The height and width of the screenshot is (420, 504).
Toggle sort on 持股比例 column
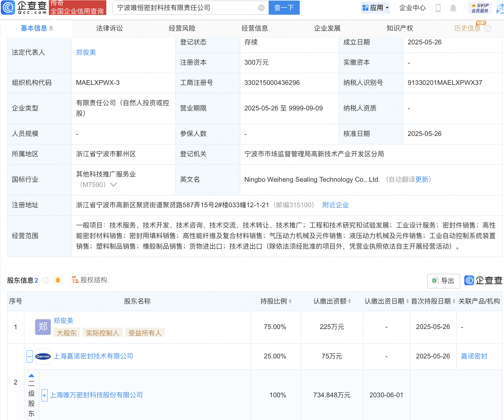click(290, 301)
